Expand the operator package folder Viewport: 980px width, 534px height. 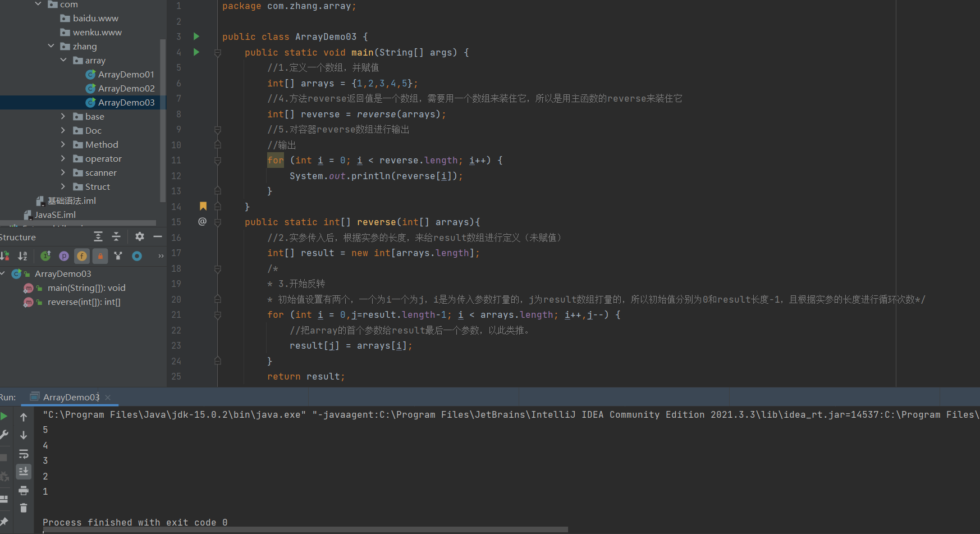coord(63,158)
